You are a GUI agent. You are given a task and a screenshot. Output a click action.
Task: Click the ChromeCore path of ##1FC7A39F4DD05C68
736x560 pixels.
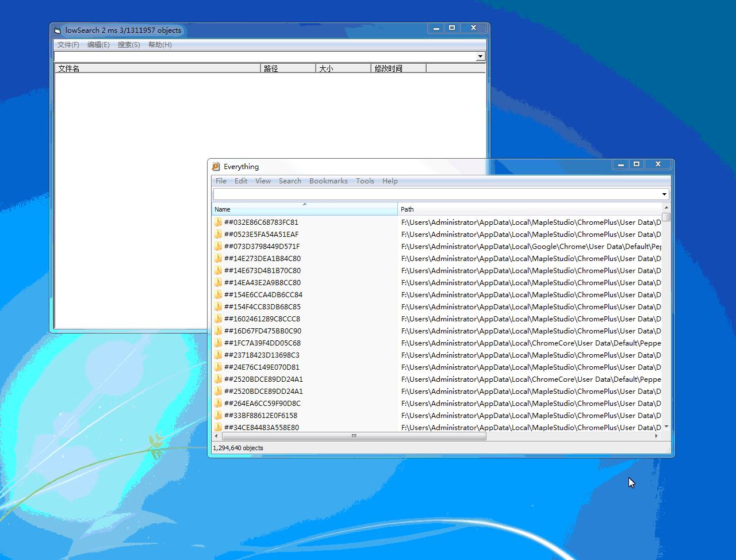(531, 343)
